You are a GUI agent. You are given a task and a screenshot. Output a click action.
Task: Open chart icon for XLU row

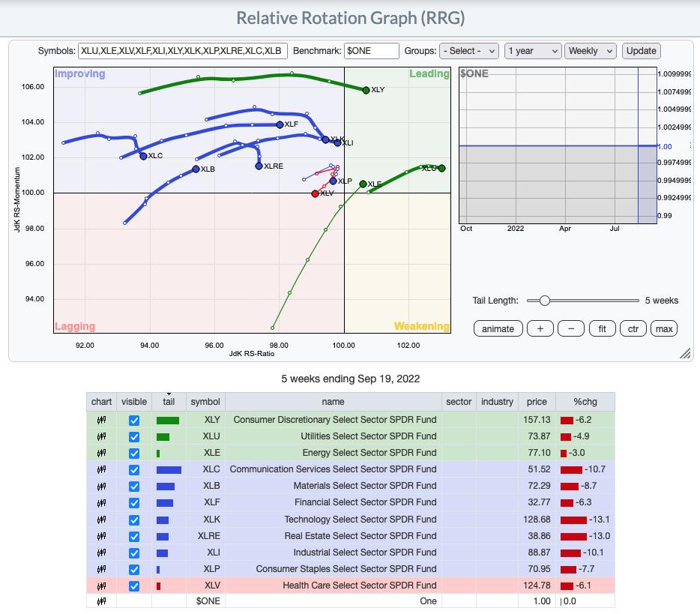[x=101, y=437]
